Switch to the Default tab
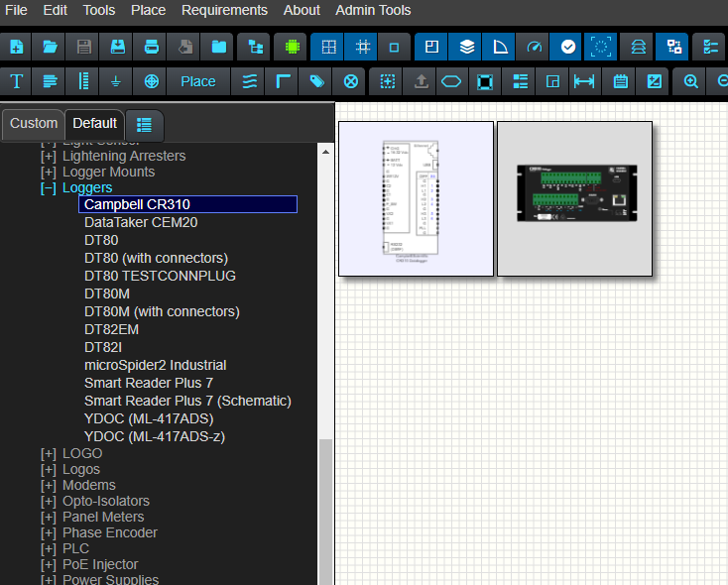728x585 pixels. 94,124
